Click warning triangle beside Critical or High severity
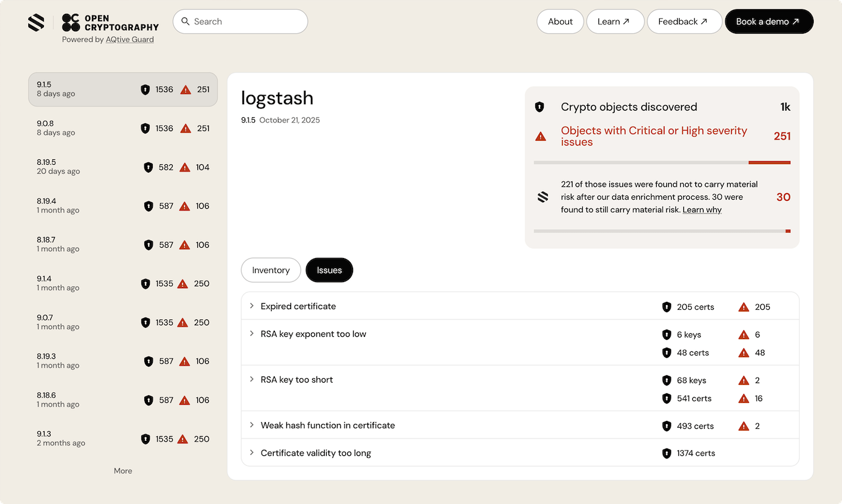 pyautogui.click(x=540, y=137)
